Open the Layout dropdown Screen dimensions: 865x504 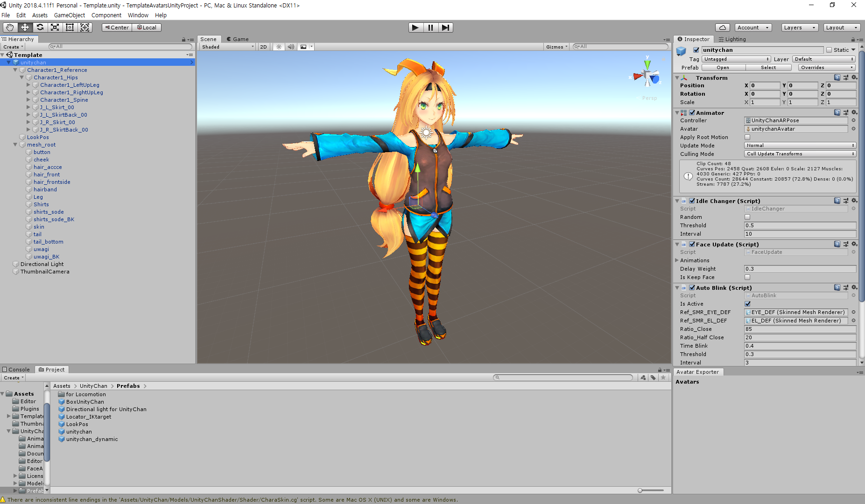[x=841, y=28]
